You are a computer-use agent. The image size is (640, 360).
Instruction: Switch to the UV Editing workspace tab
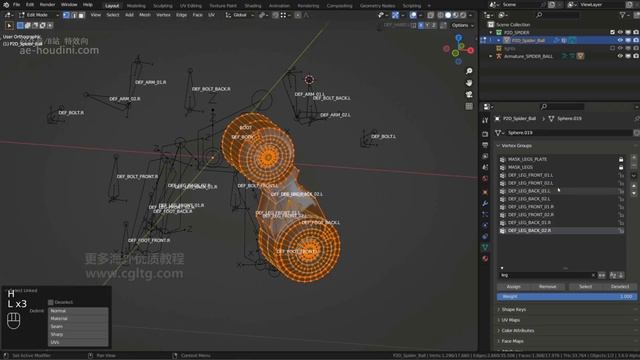(191, 6)
